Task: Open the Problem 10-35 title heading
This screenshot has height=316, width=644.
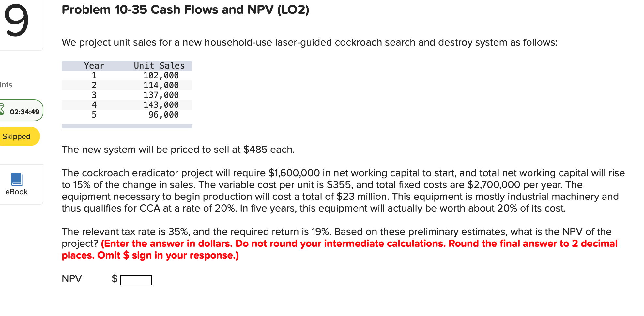Action: coord(185,9)
